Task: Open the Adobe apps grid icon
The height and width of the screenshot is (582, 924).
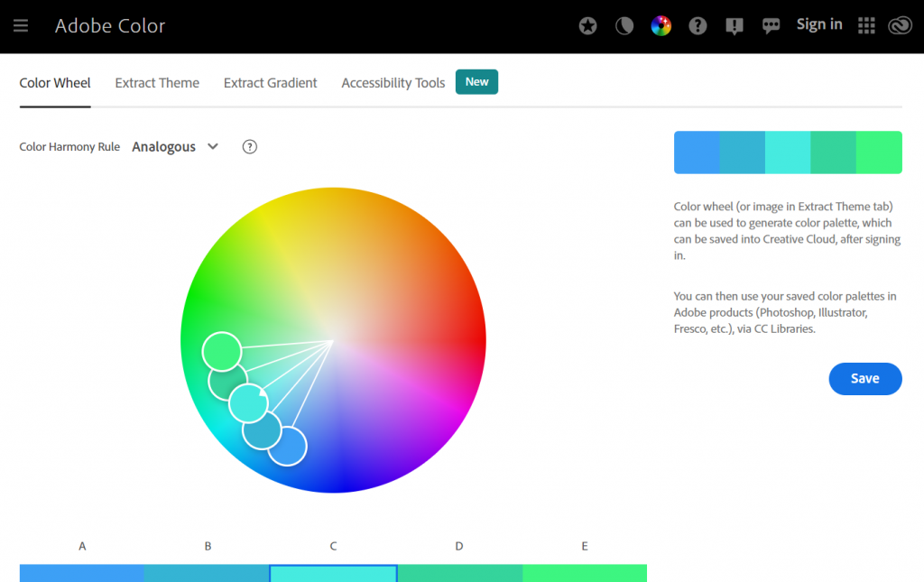Action: click(866, 25)
